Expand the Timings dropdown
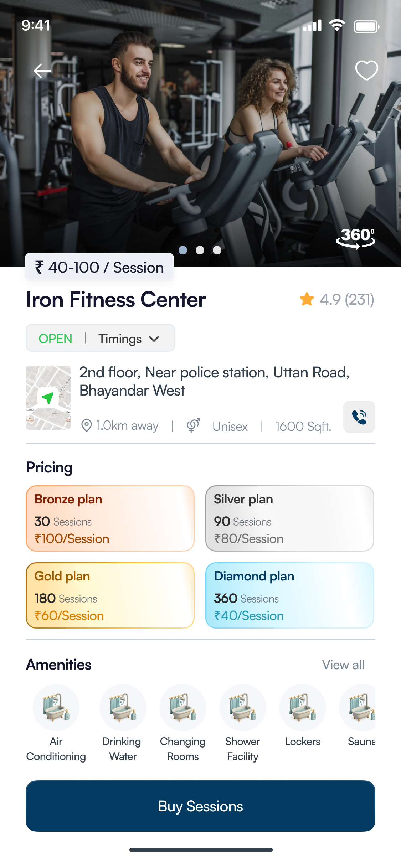 pos(129,339)
